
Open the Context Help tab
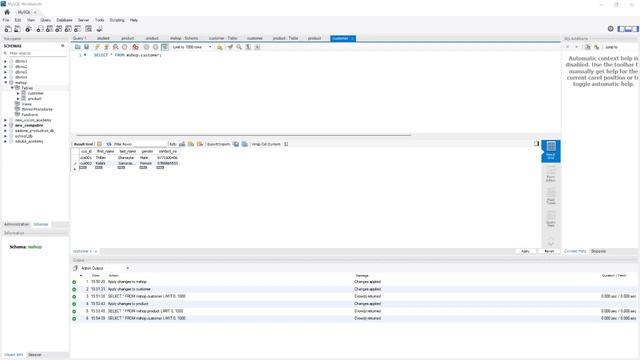pos(575,251)
